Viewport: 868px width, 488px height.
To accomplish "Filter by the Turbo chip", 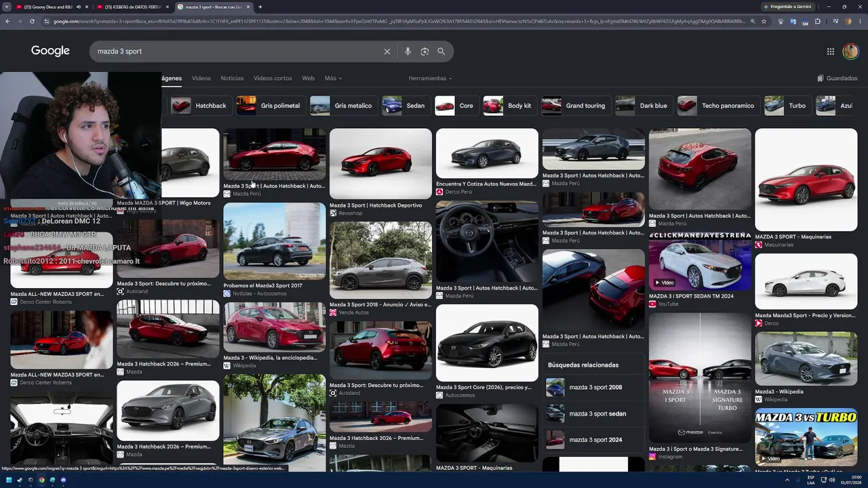I will 787,106.
